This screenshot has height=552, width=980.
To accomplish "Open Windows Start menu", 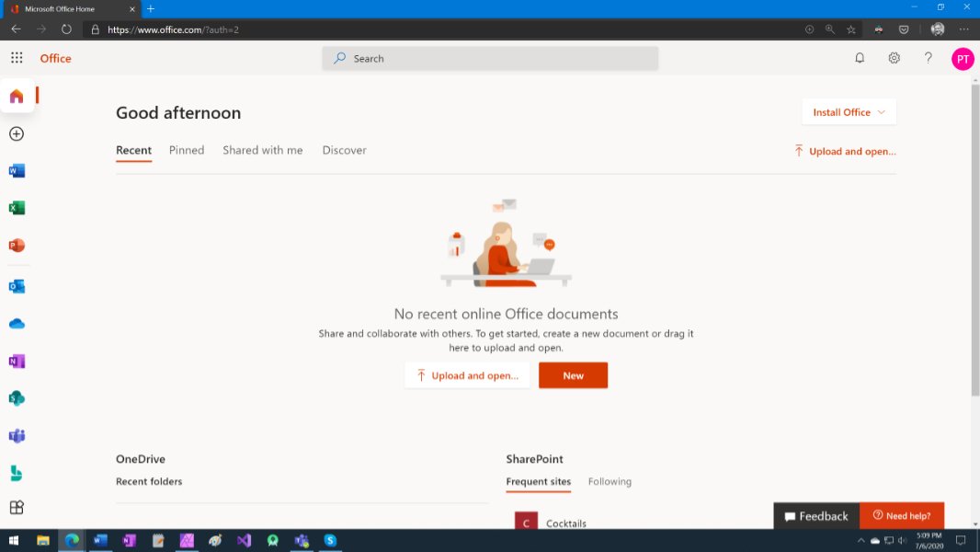I will pyautogui.click(x=14, y=540).
